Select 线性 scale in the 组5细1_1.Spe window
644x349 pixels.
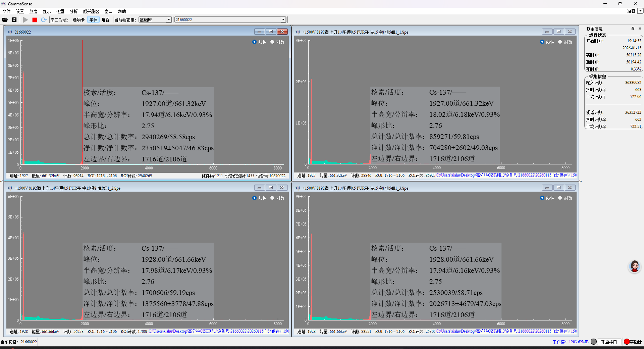[x=542, y=42]
